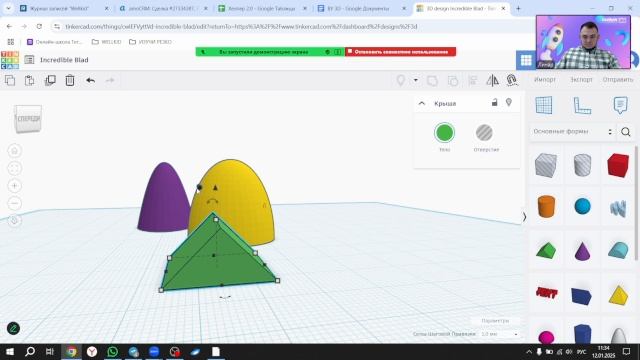The width and height of the screenshot is (640, 360).
Task: Click the Ruler tool icon
Action: tap(582, 105)
